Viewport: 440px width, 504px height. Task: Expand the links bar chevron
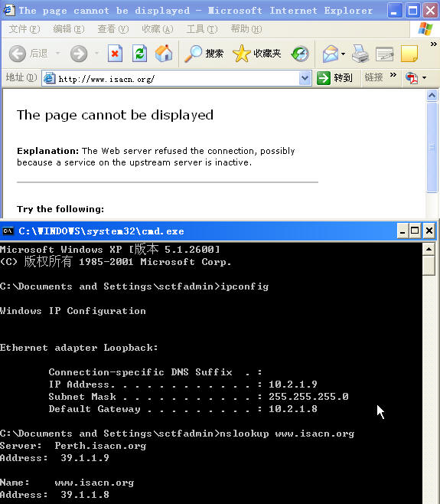pyautogui.click(x=393, y=75)
